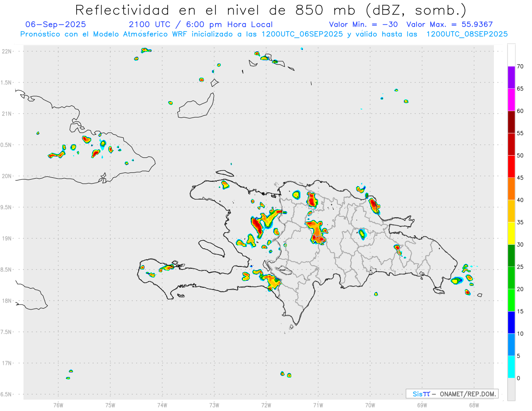Select the dark red 55–60 dBZ colorbar segment

tap(511, 122)
